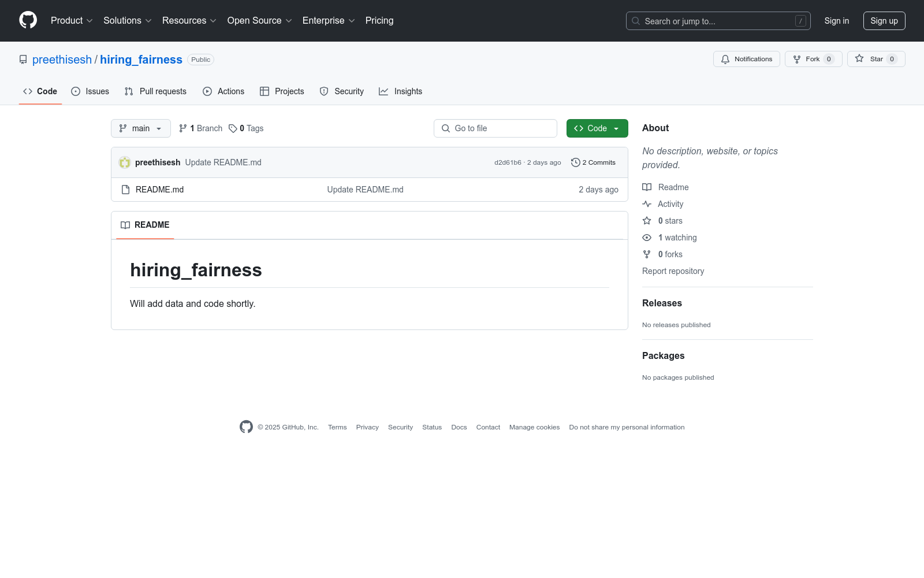Open the main branch selector dropdown
Viewport: 924px width, 578px height.
[x=141, y=128]
